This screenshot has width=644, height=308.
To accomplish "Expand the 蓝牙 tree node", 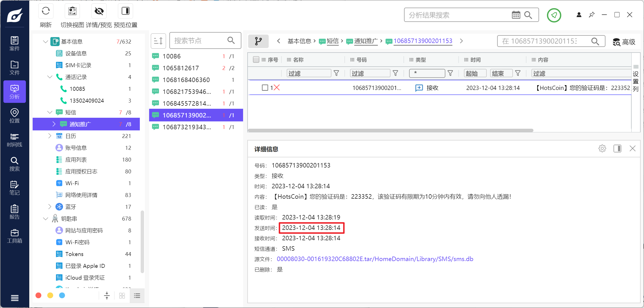I will coord(50,207).
